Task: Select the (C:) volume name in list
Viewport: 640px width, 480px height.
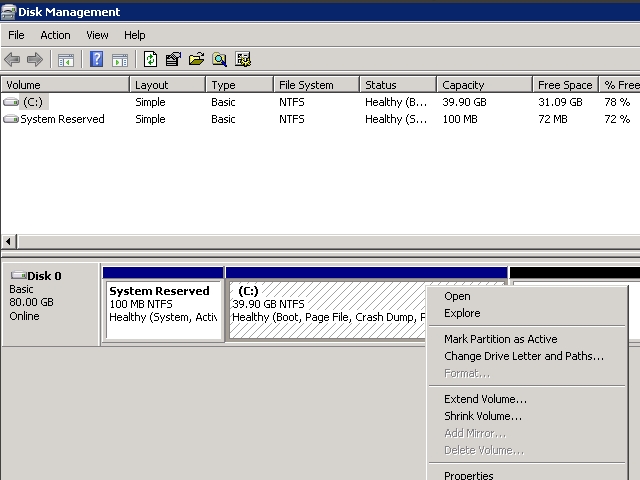Action: coord(33,102)
